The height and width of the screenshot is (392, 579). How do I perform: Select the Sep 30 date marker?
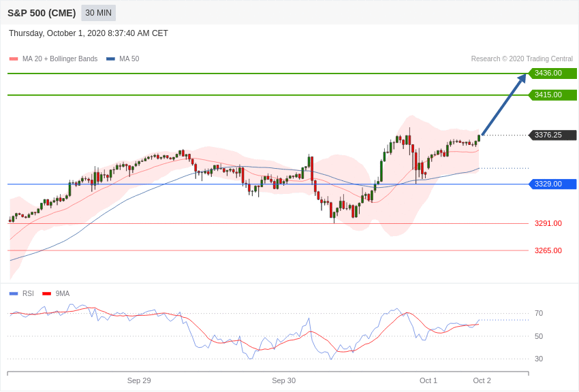283,380
